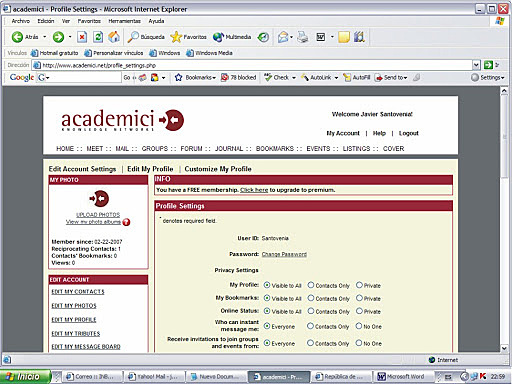Open the History clock icon

point(263,37)
